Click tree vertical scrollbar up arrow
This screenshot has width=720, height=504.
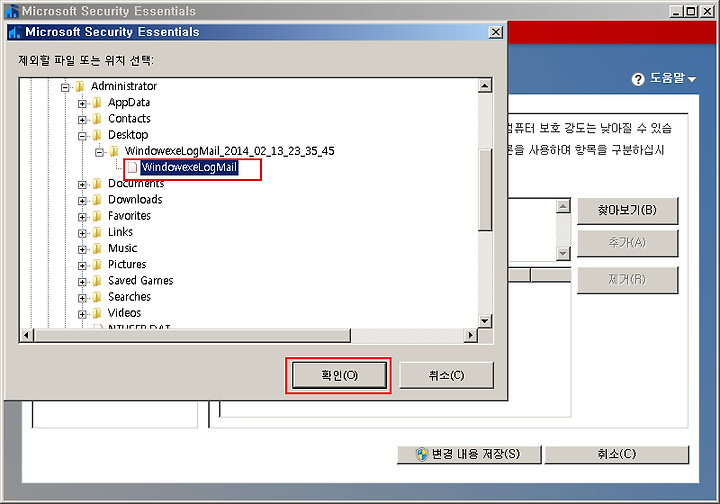[485, 85]
